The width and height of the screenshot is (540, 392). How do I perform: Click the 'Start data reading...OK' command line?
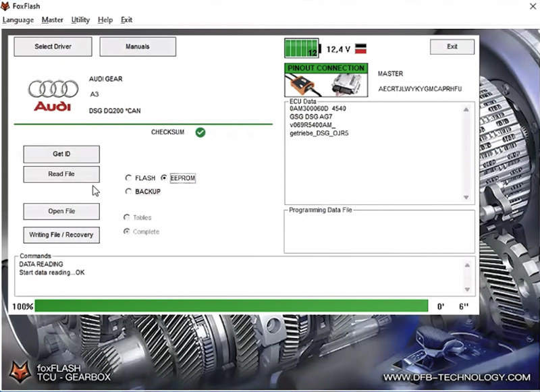(52, 273)
